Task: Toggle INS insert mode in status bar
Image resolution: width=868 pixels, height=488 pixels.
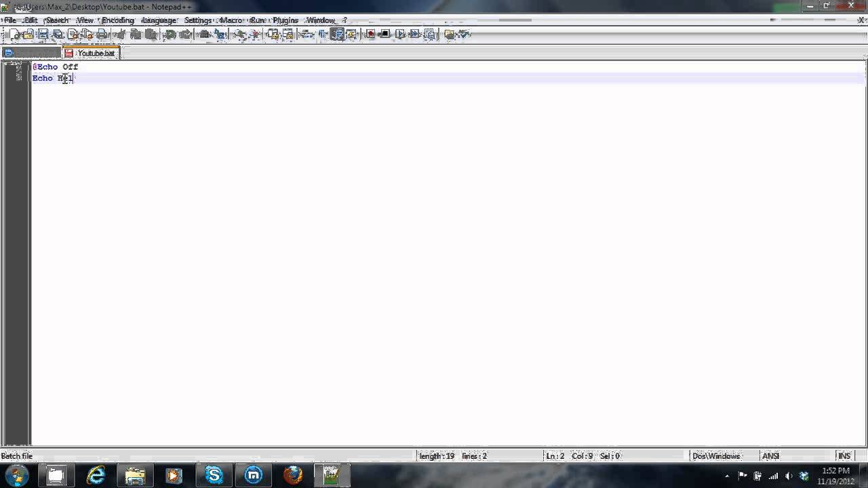Action: click(x=844, y=456)
